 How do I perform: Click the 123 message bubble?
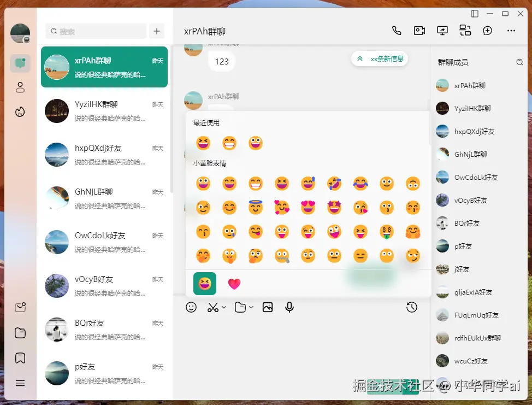[x=222, y=61]
